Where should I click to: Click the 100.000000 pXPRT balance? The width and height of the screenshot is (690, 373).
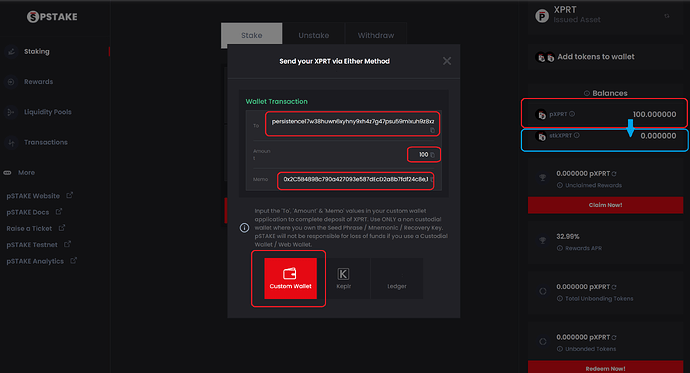(654, 114)
